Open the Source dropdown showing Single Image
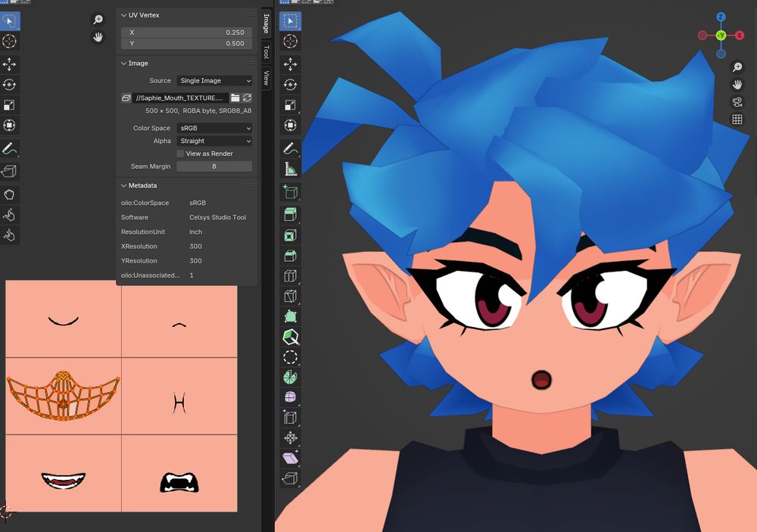The image size is (757, 532). [214, 80]
